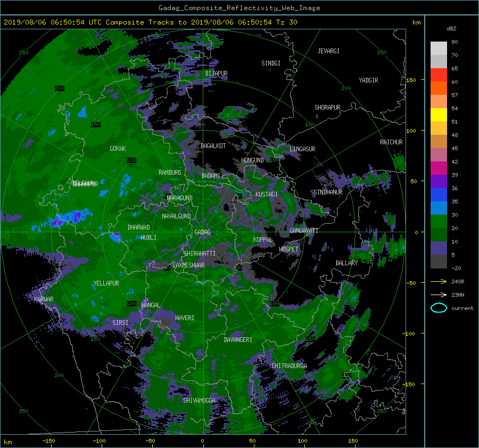
Task: Click the RAMDURG city label
Action: (x=170, y=173)
